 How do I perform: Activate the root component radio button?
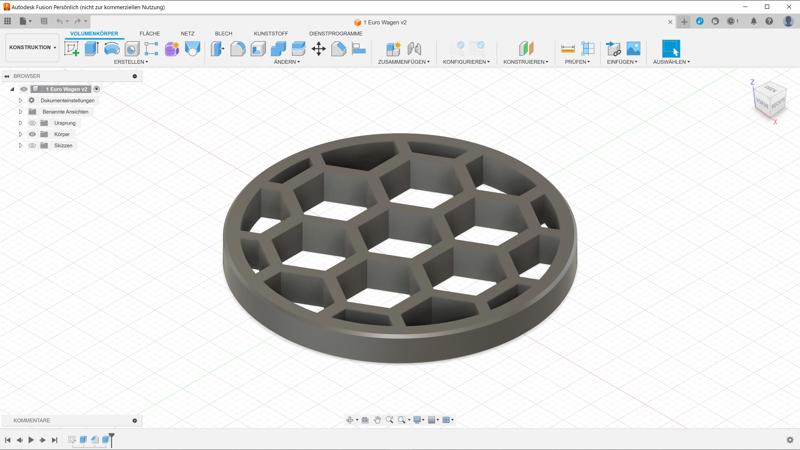(x=96, y=89)
